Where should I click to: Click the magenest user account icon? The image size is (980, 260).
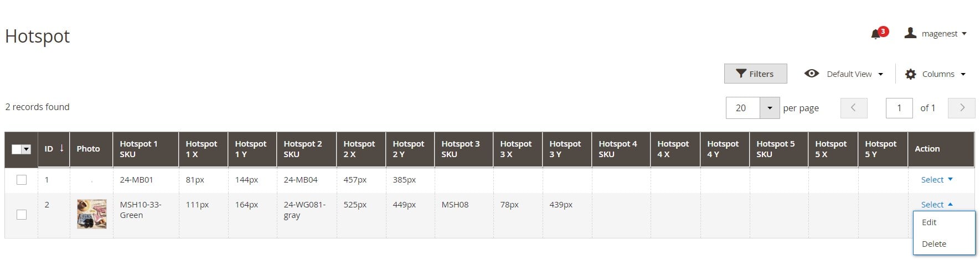910,33
